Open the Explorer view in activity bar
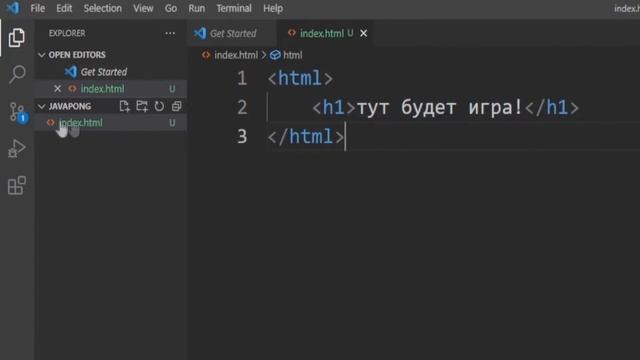Viewport: 640px width, 360px height. 17,38
